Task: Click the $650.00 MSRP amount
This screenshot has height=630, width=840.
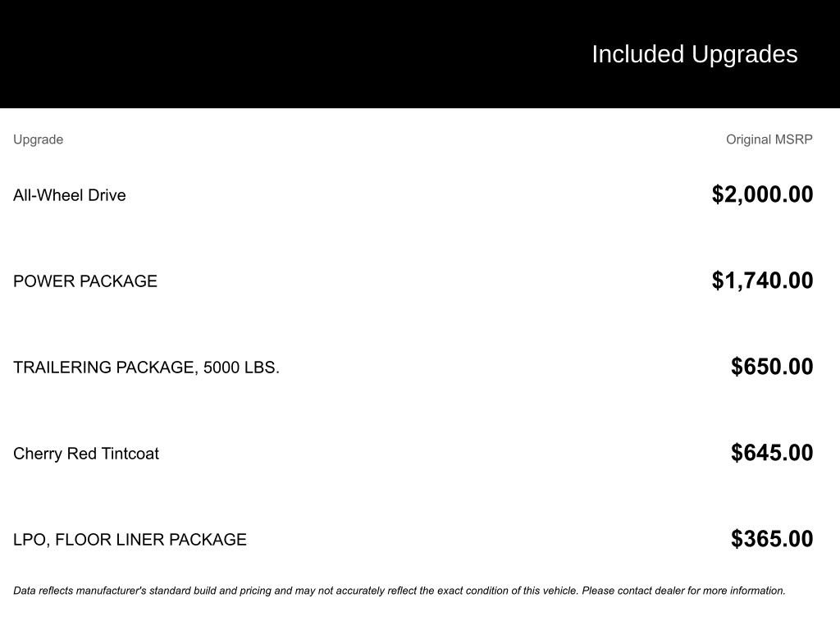Action: coord(772,367)
